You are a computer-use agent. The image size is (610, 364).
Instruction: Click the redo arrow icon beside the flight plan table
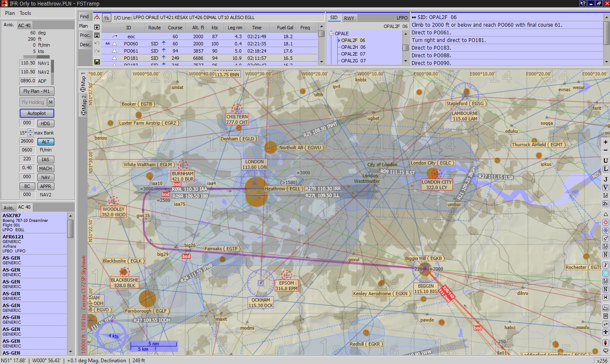tap(97, 51)
